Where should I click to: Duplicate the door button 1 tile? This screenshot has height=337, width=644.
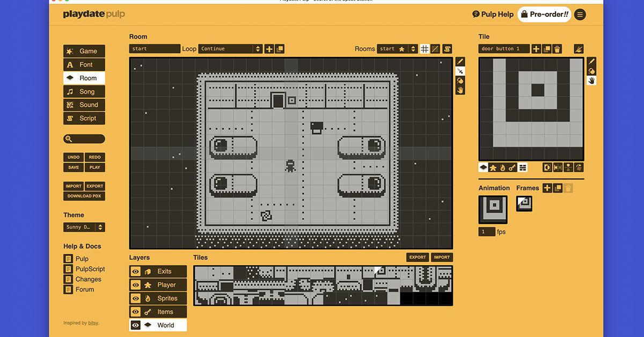coord(547,49)
